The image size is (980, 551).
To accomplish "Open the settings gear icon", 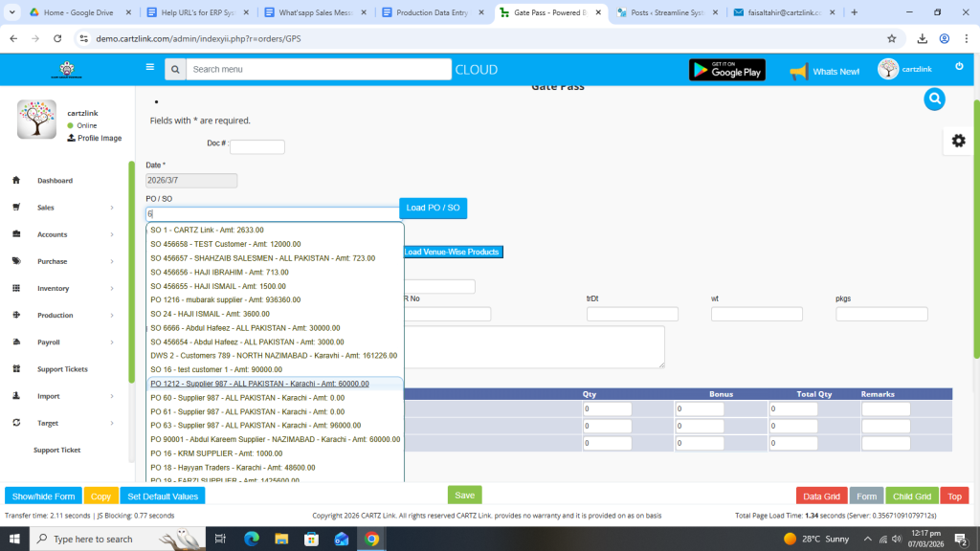I will tap(958, 141).
